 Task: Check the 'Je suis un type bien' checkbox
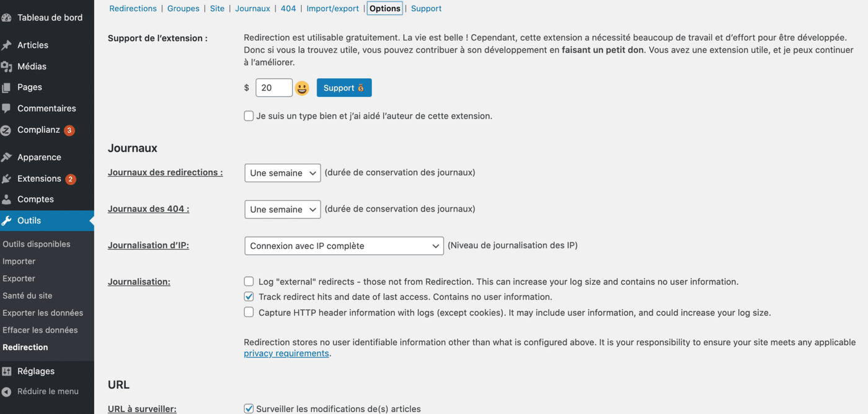point(249,115)
